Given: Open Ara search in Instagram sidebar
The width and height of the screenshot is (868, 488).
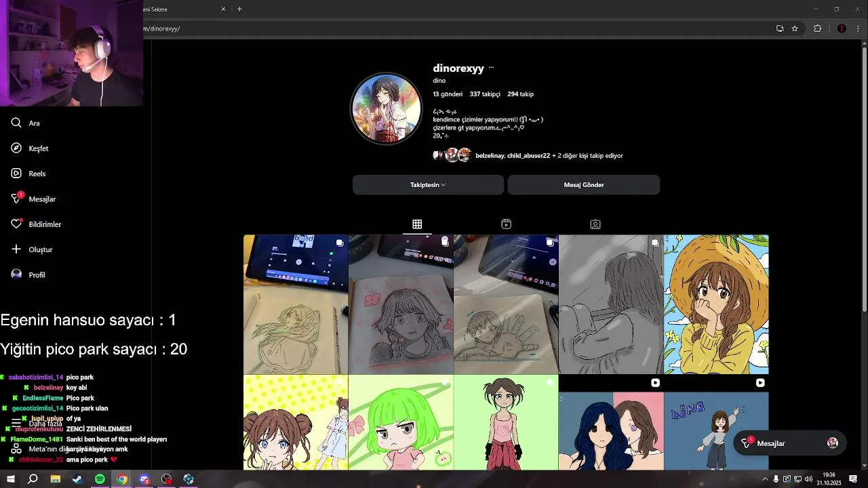Looking at the screenshot, I should click(25, 123).
